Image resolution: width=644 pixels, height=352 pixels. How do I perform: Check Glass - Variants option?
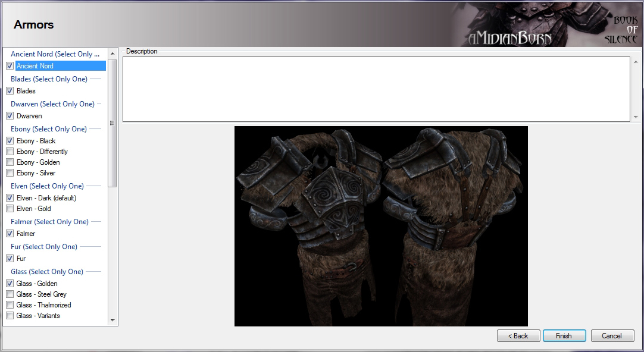(x=10, y=316)
